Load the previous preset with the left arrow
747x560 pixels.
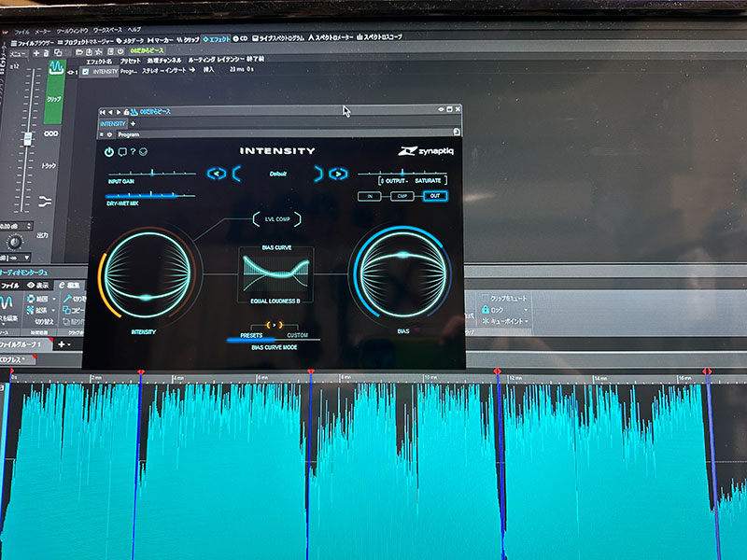tap(217, 174)
